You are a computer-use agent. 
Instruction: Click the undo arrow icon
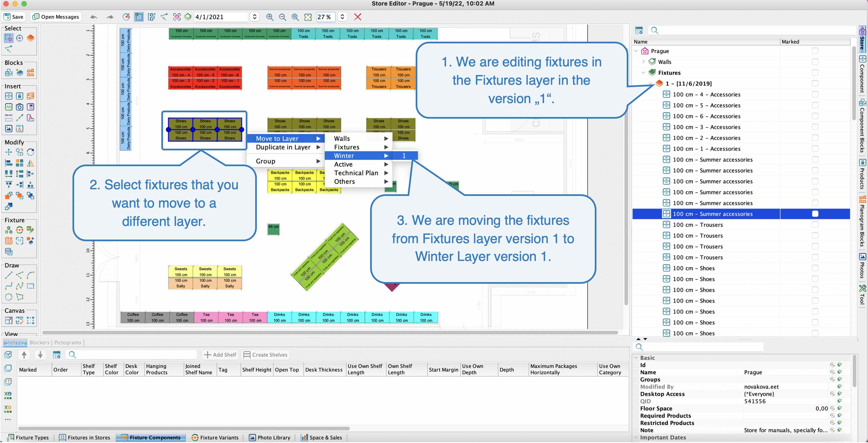click(94, 17)
